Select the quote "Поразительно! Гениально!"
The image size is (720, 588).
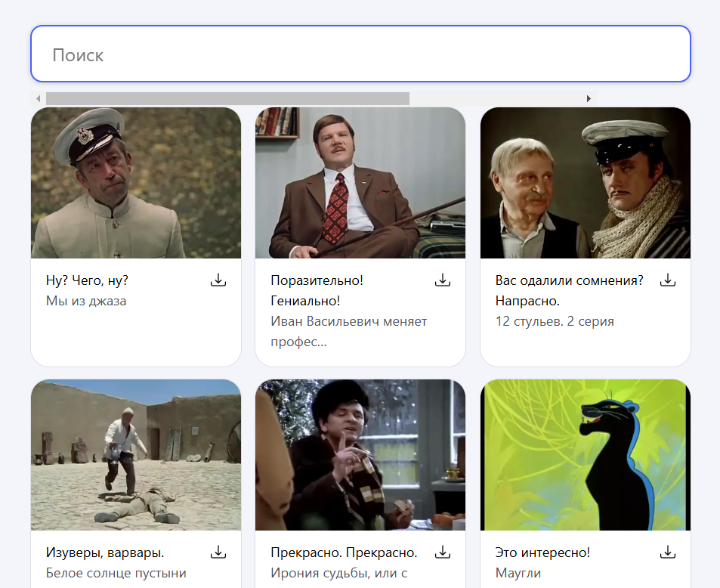point(317,291)
